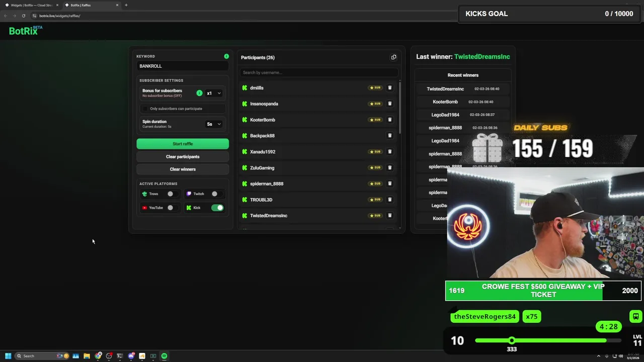
Task: Select Backpack88 participant name
Action: (262, 136)
